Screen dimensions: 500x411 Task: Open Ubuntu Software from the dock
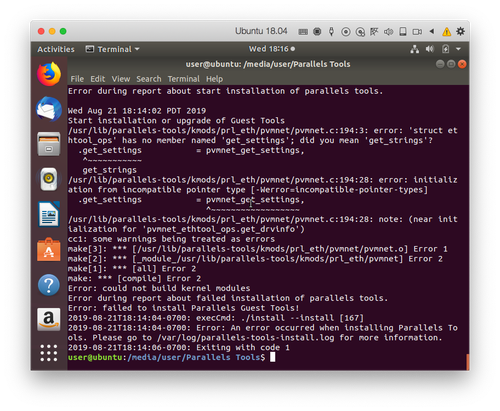coord(49,249)
